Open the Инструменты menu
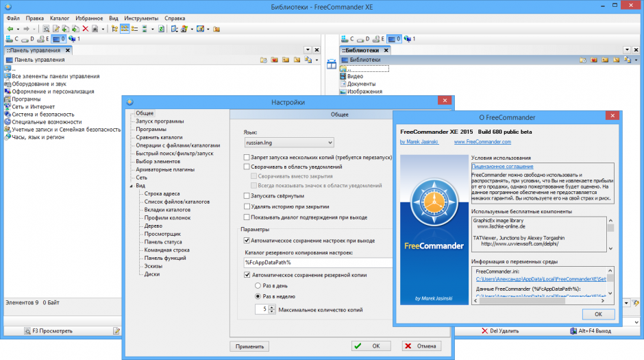 click(x=141, y=19)
